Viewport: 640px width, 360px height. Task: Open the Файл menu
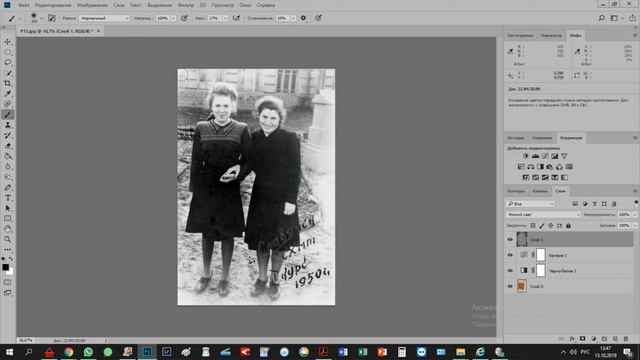[24, 5]
